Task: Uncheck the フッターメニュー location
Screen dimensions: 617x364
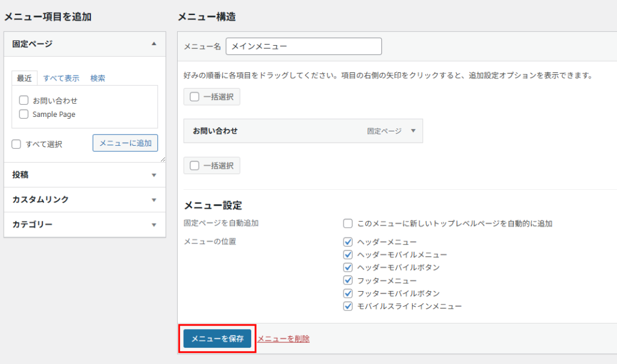Action: pyautogui.click(x=348, y=280)
